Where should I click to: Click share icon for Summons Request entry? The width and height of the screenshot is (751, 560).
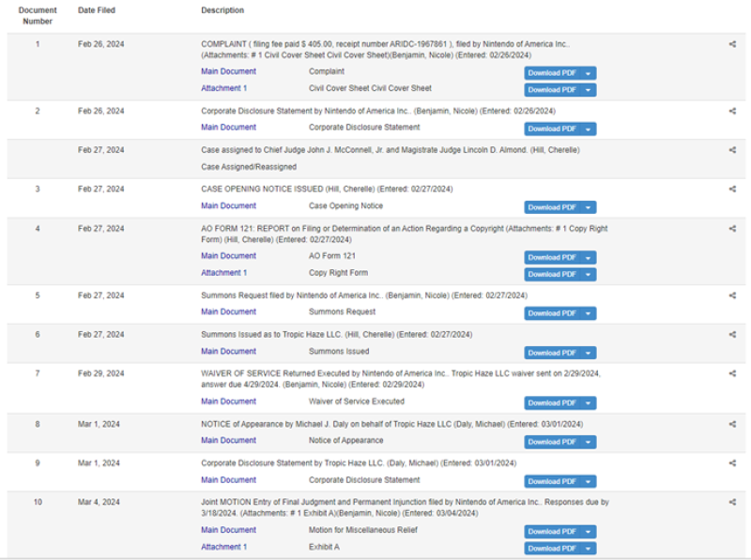point(732,295)
